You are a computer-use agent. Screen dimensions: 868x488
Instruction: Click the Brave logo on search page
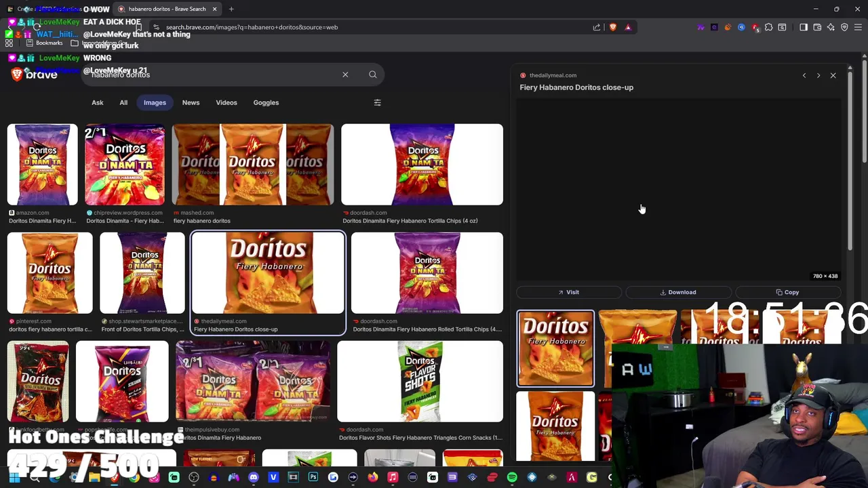click(x=35, y=75)
